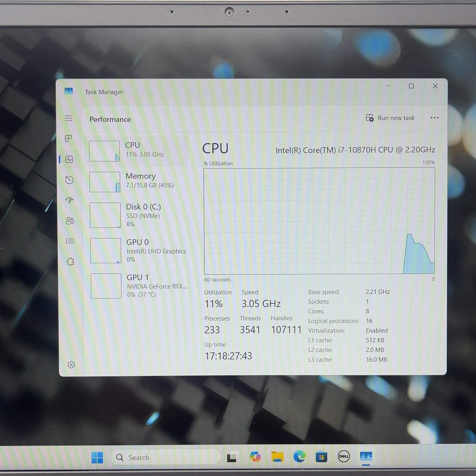Open File Explorer from the taskbar

pyautogui.click(x=277, y=457)
